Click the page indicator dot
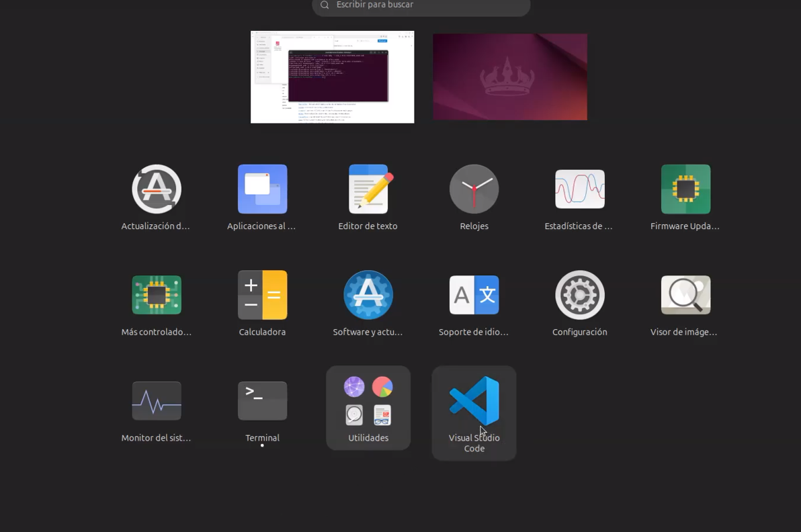The height and width of the screenshot is (532, 801). [x=262, y=445]
